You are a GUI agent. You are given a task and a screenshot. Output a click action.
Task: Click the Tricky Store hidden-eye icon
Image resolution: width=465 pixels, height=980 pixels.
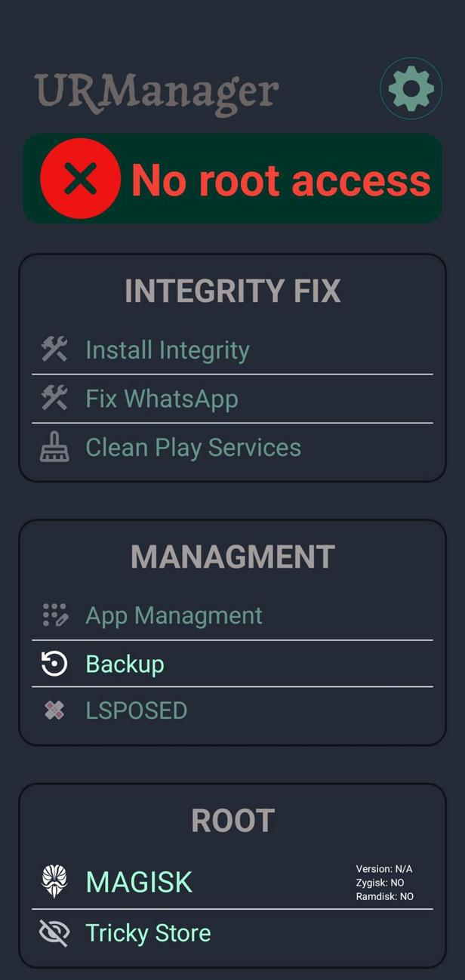(x=53, y=932)
